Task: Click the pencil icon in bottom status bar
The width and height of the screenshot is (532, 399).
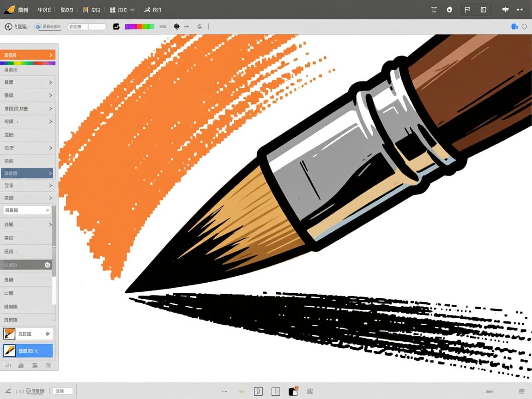Action: point(8,391)
